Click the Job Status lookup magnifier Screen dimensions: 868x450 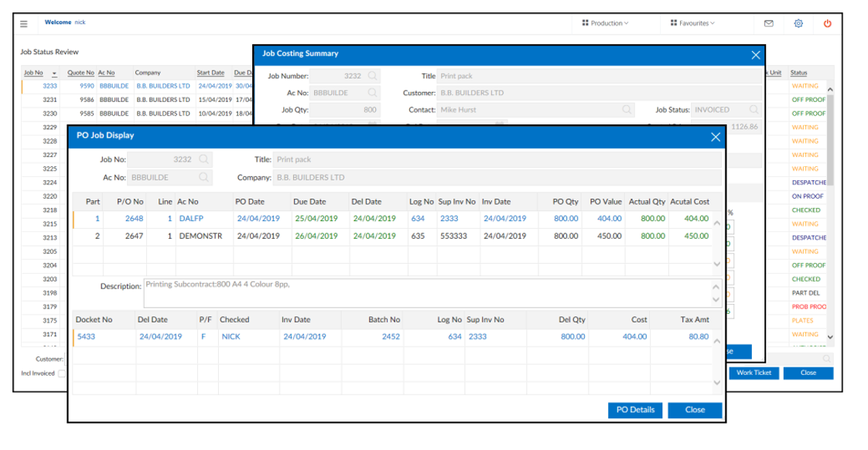pos(754,109)
